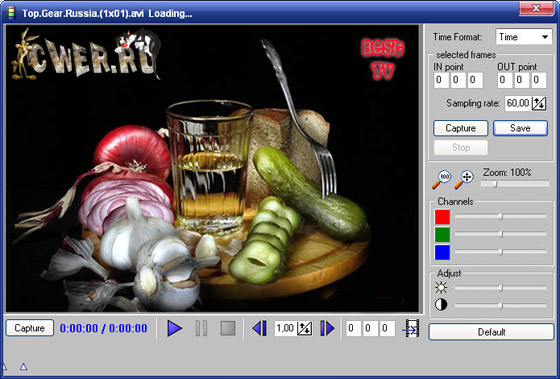Click the Default button
This screenshot has width=560, height=379.
click(491, 332)
